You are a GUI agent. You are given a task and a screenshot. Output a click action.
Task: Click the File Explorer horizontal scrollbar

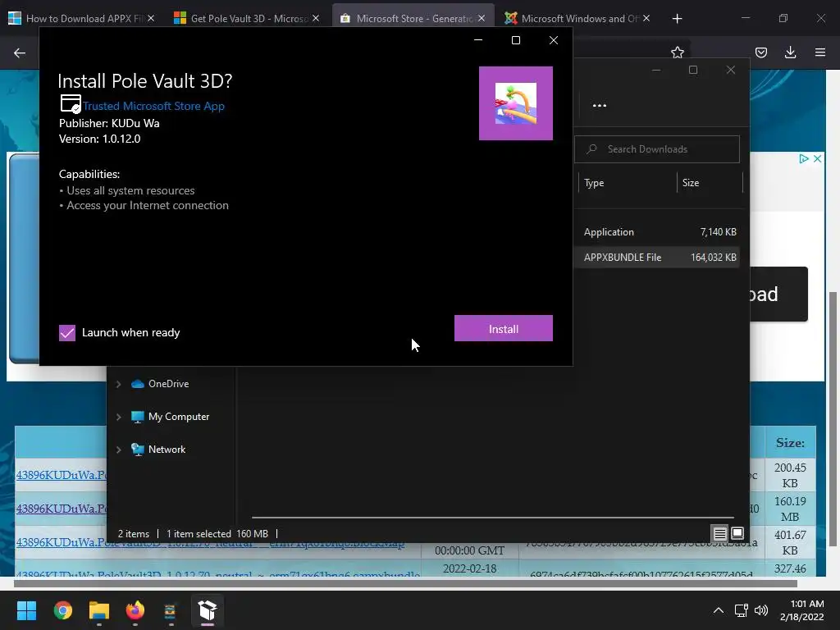coord(493,518)
